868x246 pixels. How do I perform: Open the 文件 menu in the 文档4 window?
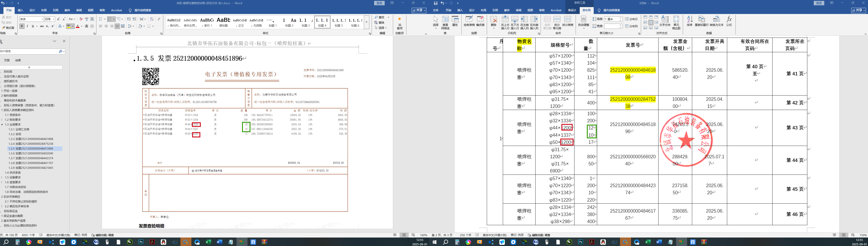click(436, 11)
